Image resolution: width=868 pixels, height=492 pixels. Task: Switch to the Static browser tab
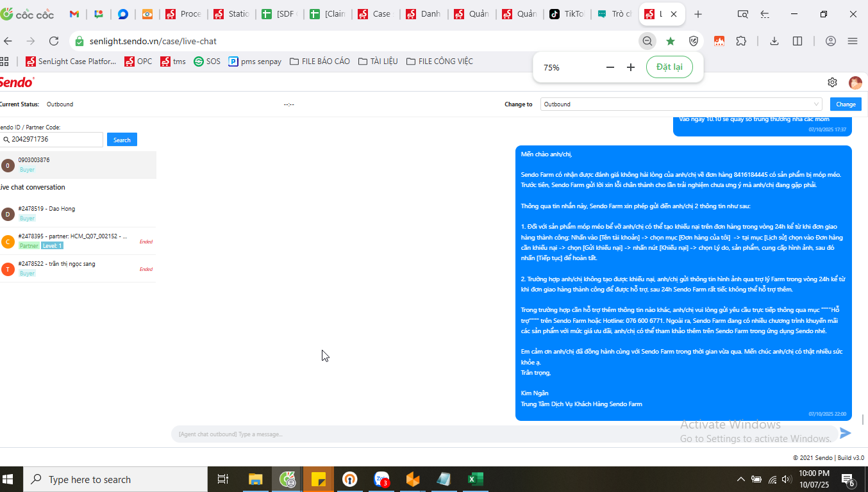(231, 14)
